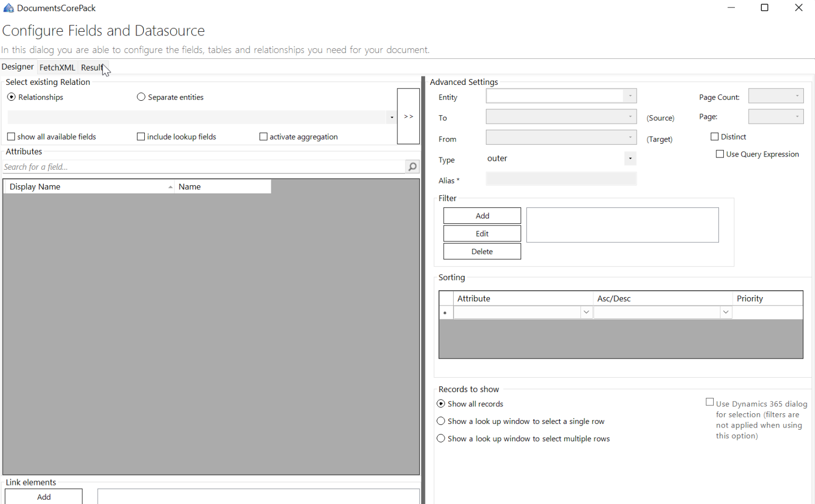Enable the Distinct option
815x504 pixels.
click(x=715, y=136)
